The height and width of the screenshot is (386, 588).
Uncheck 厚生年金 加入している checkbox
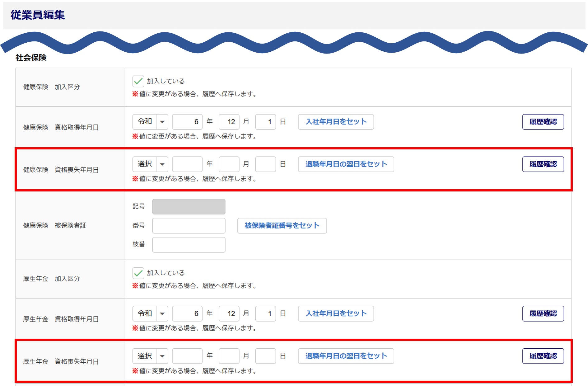(138, 273)
